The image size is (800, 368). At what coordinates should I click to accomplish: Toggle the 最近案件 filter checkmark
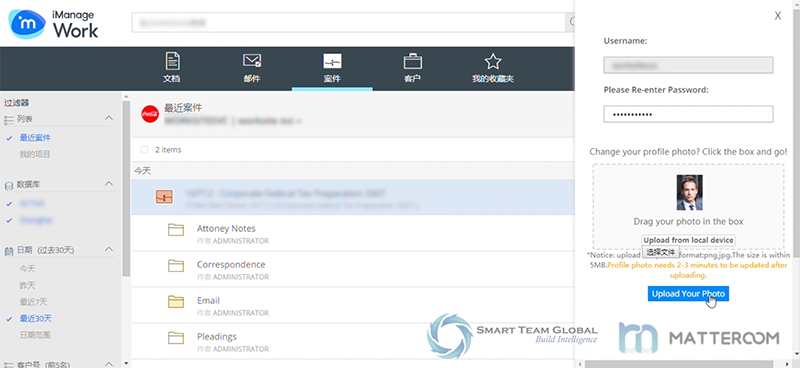(x=9, y=138)
